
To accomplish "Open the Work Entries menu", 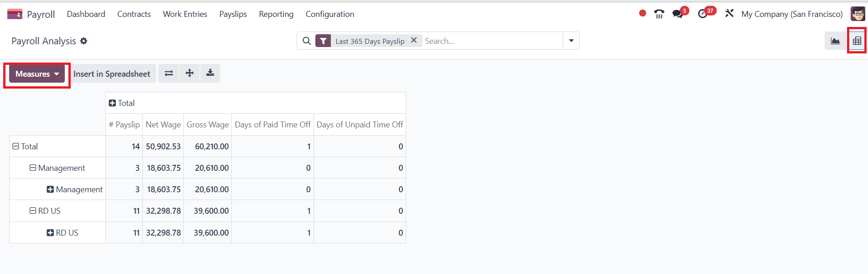I will tap(185, 14).
